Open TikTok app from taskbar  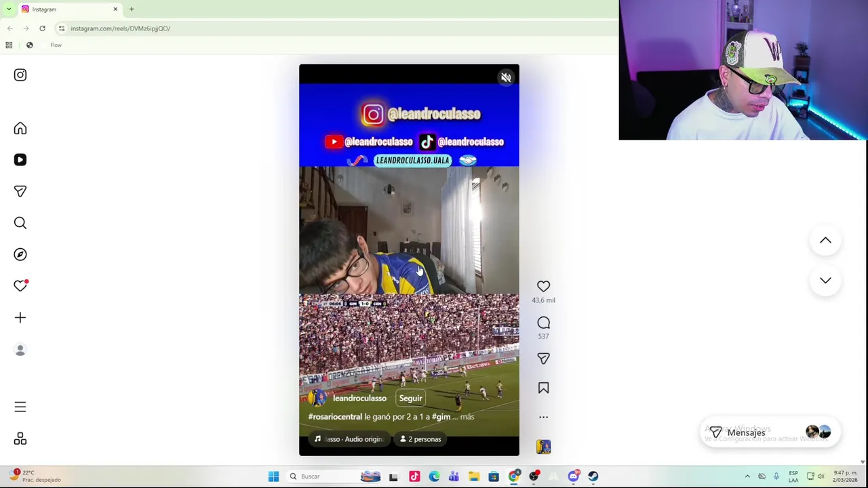click(x=414, y=476)
